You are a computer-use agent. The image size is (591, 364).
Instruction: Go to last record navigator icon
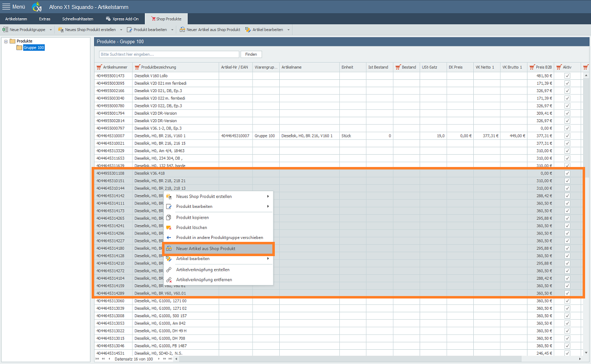pyautogui.click(x=170, y=360)
